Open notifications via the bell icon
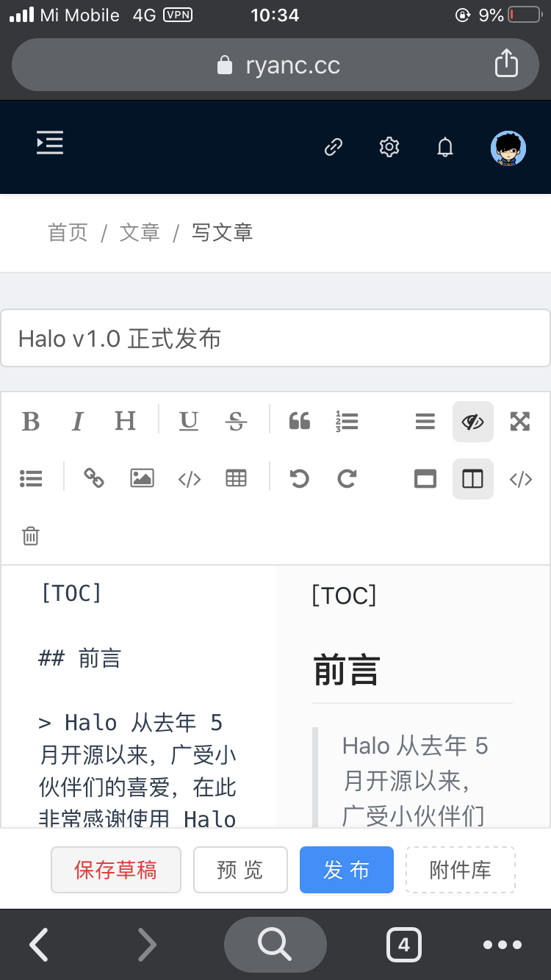 tap(444, 147)
